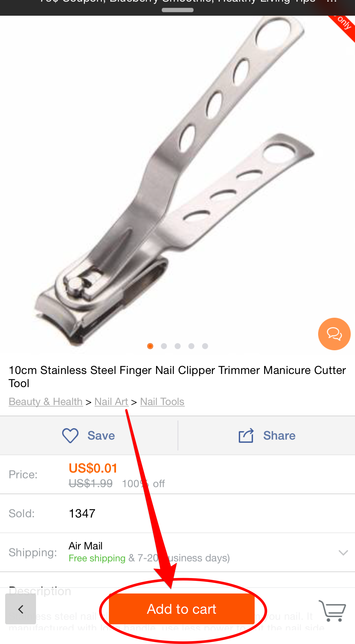Switch to the second image pager dot
Viewport: 355px width, 644px height.
(164, 346)
